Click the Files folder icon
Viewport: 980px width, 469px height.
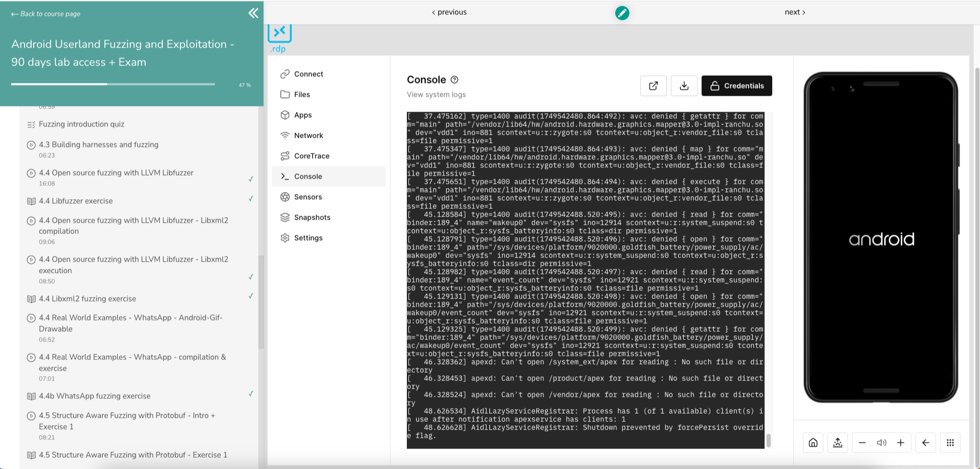point(285,95)
